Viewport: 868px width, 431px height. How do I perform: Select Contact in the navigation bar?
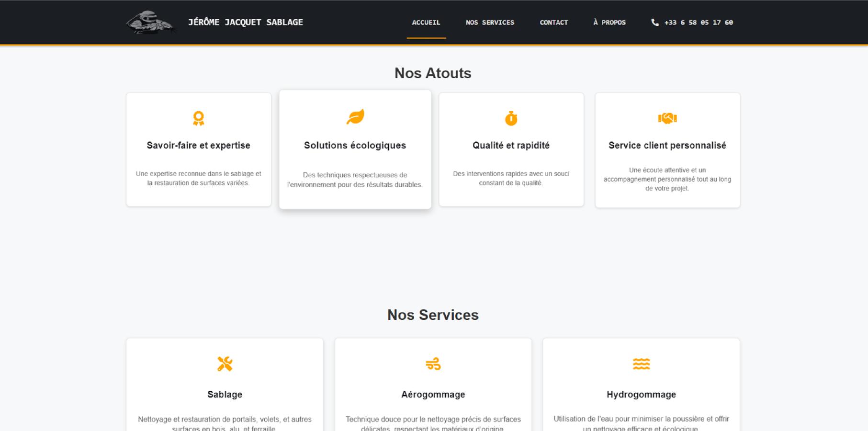pos(553,22)
